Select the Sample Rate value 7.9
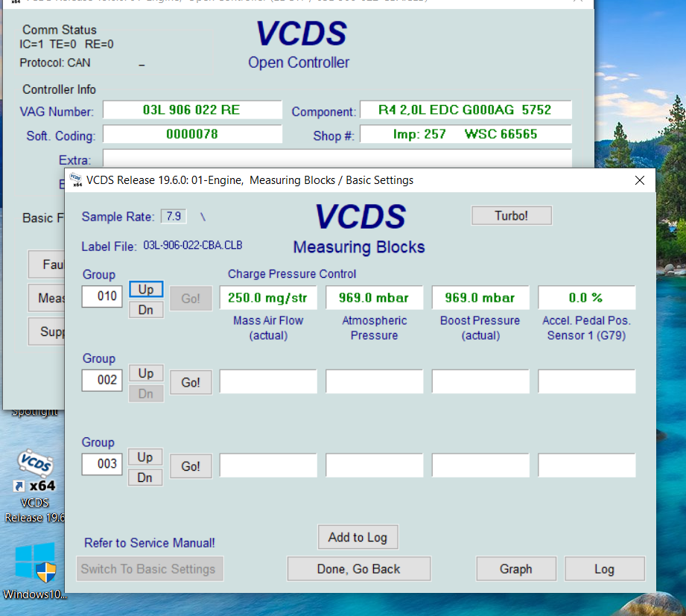The image size is (686, 616). [174, 216]
